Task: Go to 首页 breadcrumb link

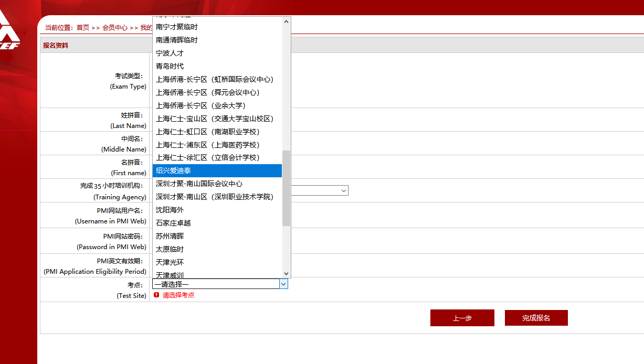Action: [83, 28]
